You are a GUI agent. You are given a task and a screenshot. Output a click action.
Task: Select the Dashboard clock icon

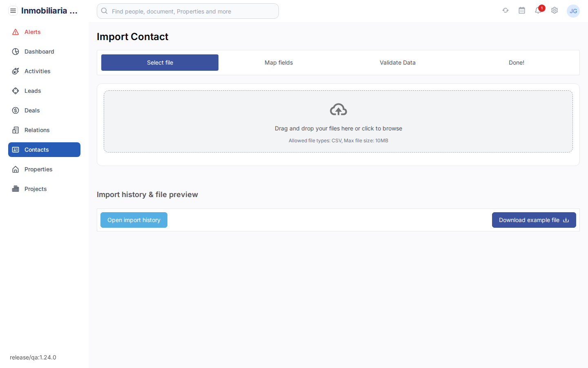click(15, 52)
